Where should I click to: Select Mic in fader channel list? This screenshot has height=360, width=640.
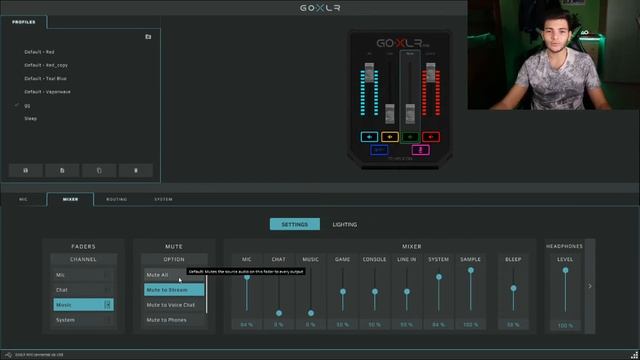pyautogui.click(x=83, y=275)
